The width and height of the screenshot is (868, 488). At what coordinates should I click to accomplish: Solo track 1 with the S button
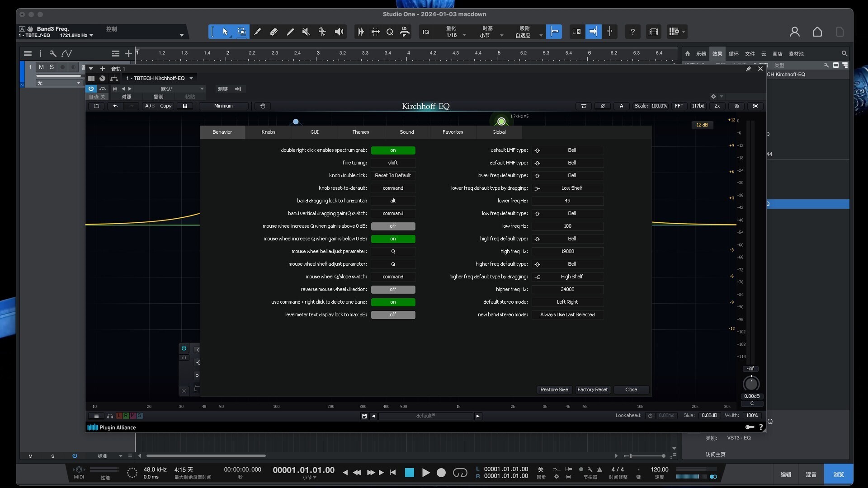(52, 67)
